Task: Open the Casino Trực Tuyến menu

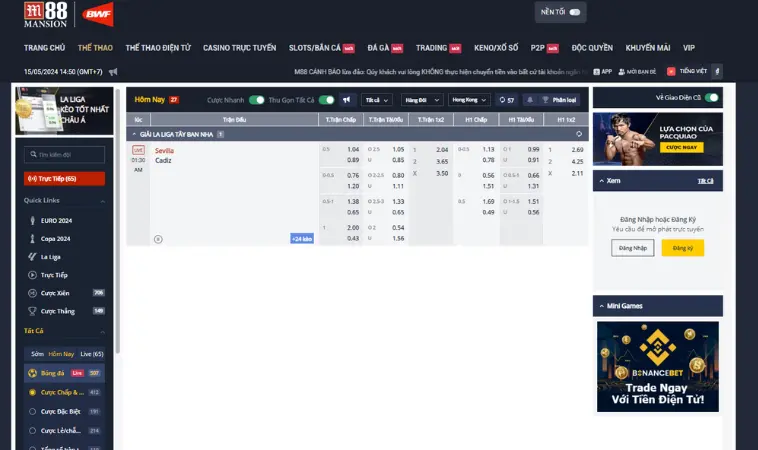Action: [239, 47]
